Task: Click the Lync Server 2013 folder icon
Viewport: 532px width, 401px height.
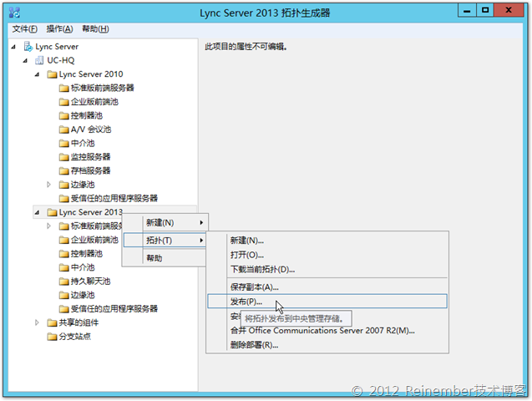Action: 52,212
